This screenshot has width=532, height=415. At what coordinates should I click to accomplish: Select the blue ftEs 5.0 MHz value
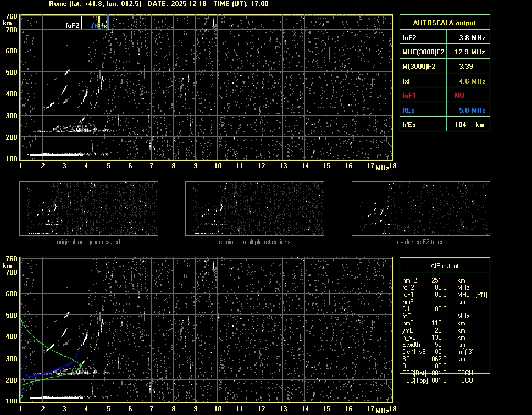[x=472, y=110]
